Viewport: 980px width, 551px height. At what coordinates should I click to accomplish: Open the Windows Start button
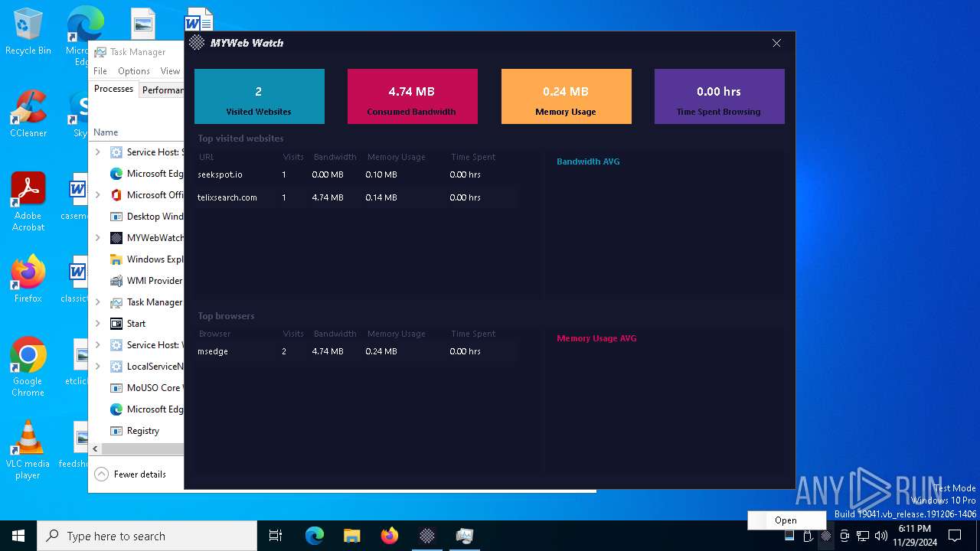(x=18, y=536)
